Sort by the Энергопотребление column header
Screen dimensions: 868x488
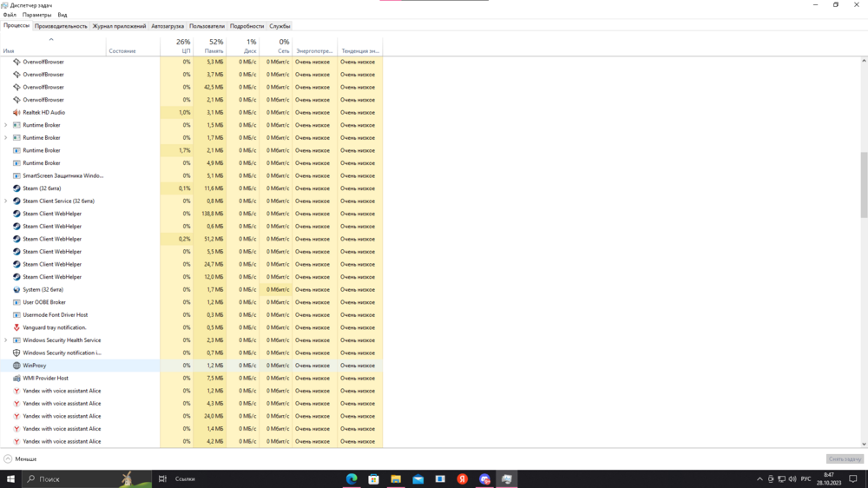pos(314,46)
